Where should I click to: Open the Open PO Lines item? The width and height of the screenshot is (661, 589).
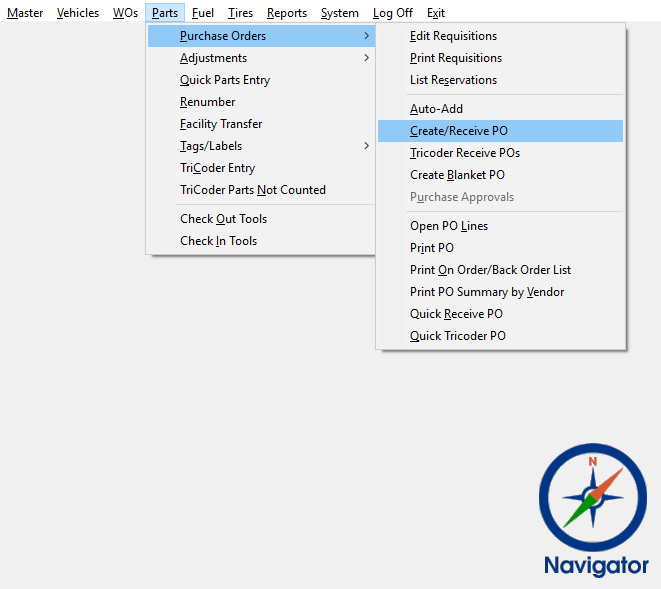[449, 226]
